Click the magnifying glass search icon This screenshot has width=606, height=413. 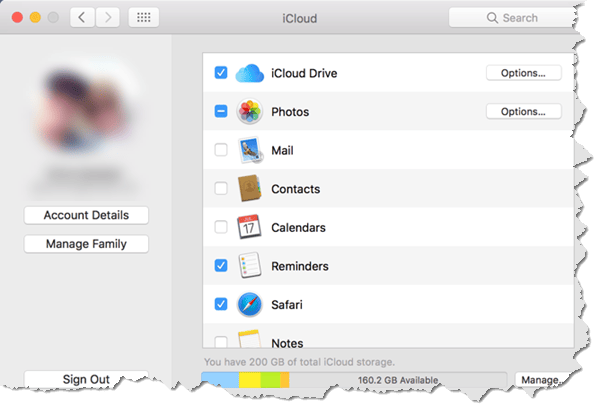click(x=492, y=18)
